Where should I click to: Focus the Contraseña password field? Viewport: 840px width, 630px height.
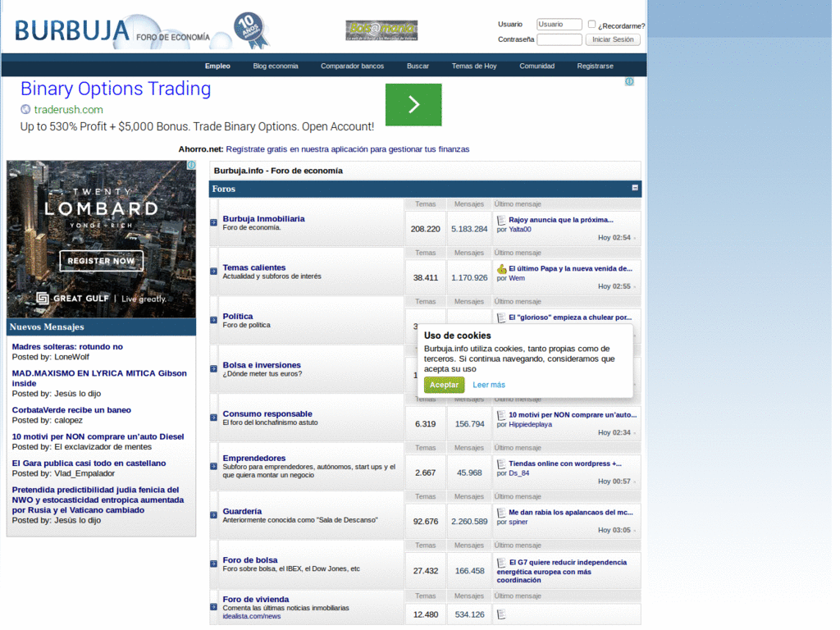click(559, 39)
